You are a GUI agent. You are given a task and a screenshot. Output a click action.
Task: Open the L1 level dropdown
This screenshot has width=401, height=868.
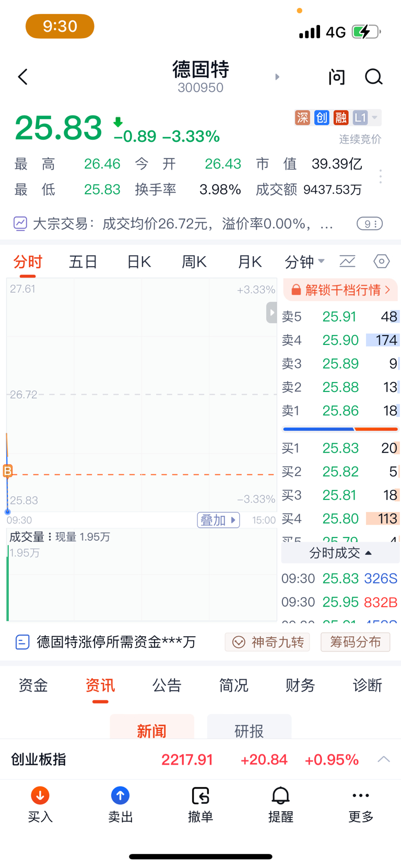click(367, 118)
